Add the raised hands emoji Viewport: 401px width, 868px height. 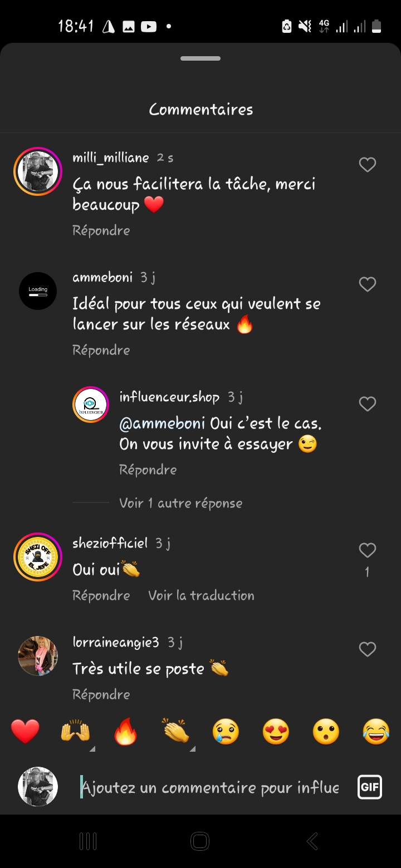click(75, 731)
